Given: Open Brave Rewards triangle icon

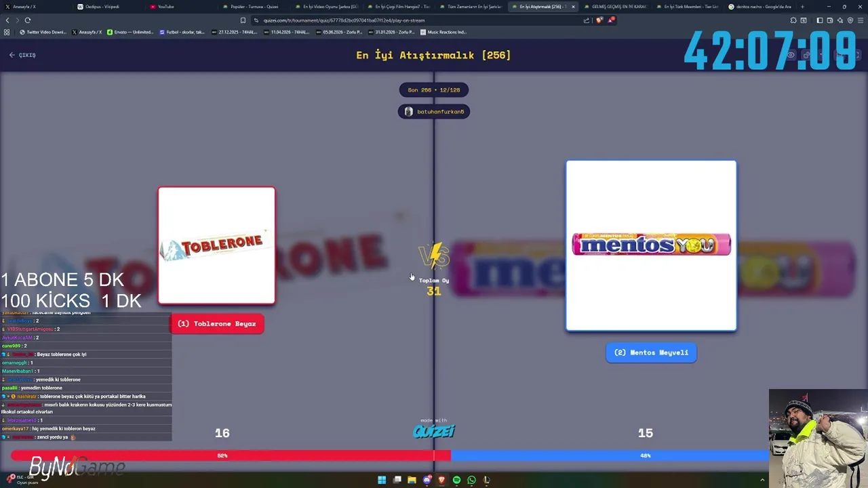Looking at the screenshot, I should 610,20.
